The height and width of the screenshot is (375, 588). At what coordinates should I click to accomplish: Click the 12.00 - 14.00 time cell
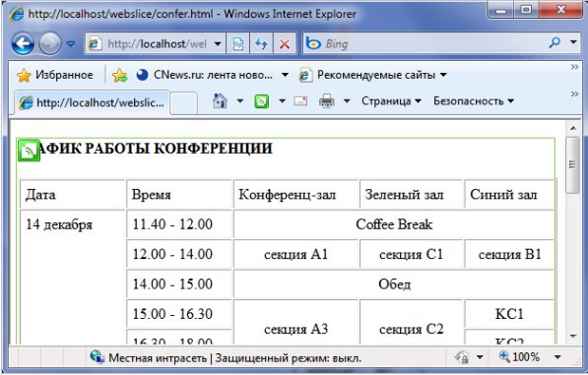click(179, 254)
